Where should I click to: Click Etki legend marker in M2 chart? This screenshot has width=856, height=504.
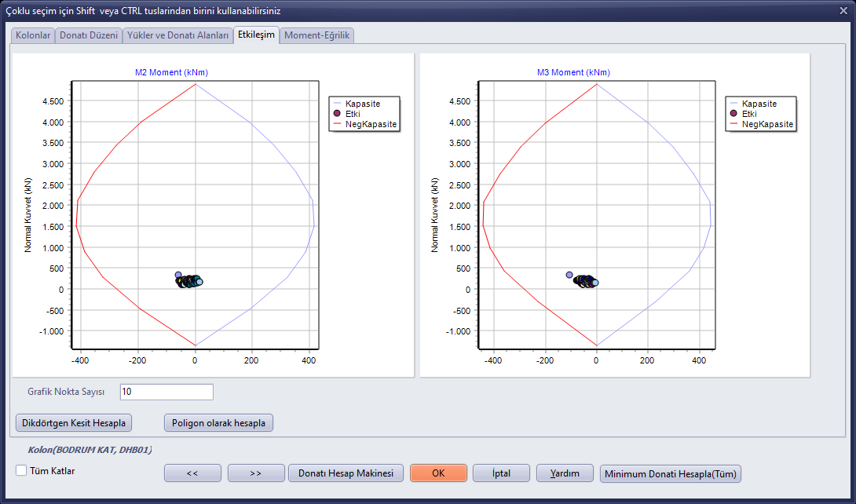pos(337,114)
